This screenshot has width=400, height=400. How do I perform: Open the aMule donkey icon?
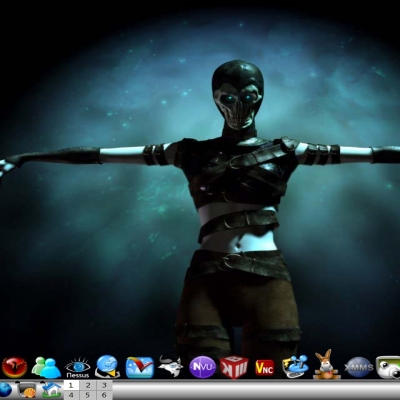tap(327, 365)
